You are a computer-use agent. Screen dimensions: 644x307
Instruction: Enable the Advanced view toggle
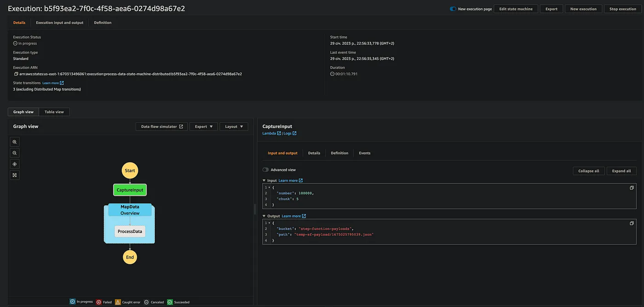click(x=265, y=170)
